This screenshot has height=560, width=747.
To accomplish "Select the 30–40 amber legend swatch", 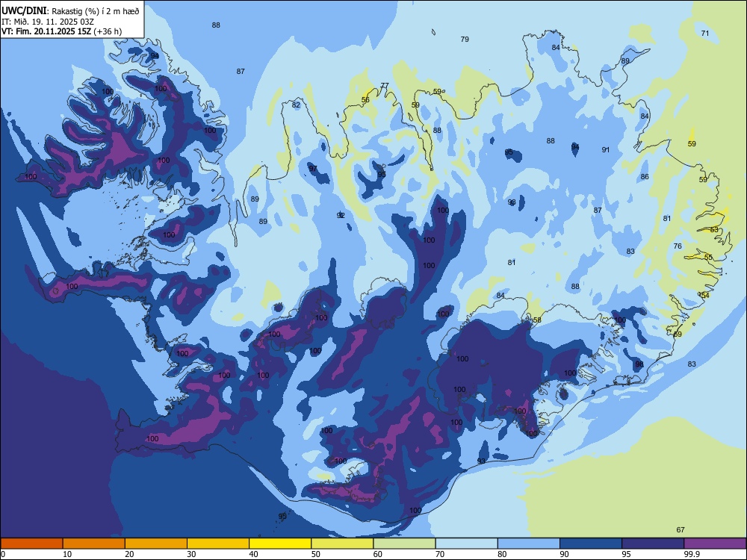I will (218, 544).
